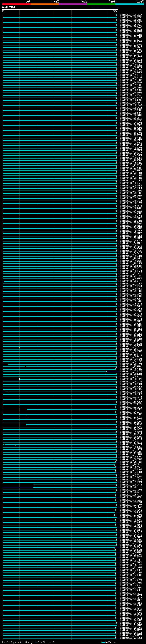Image resolution: width=146 pixels, height=644 pixels.
Task: Open hit UniRef100_Q6XX19
Action: click(x=131, y=25)
